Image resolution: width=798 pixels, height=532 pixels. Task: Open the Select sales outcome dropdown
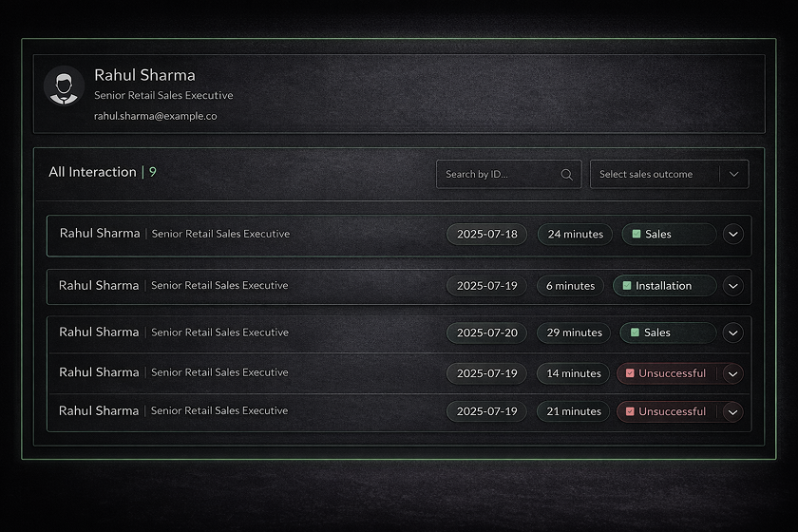[669, 175]
